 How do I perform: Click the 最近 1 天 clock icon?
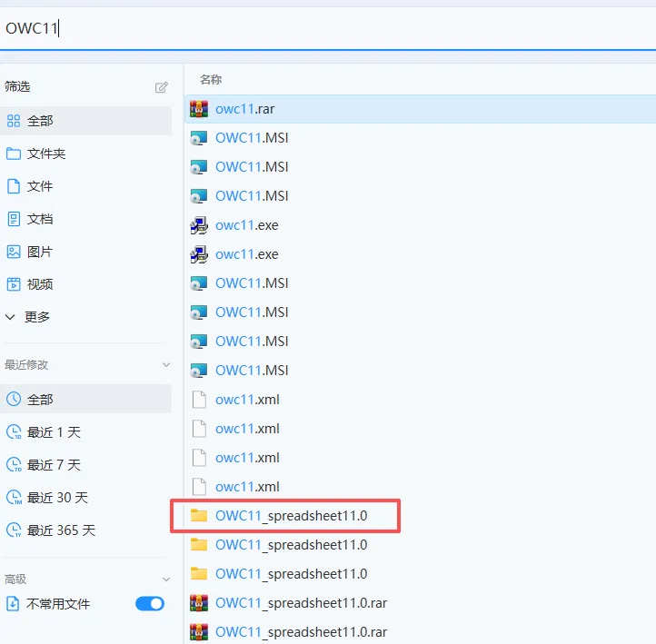pyautogui.click(x=14, y=432)
